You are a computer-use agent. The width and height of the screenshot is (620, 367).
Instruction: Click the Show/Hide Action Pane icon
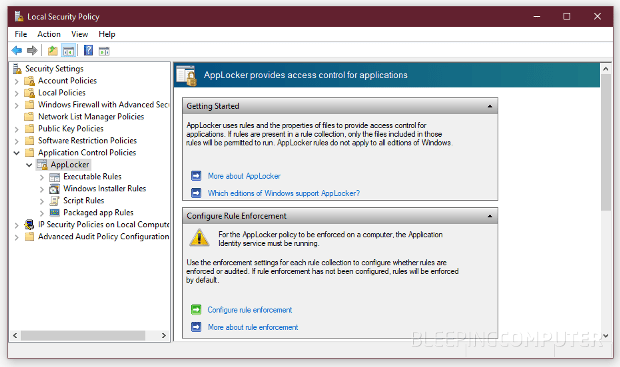point(104,51)
